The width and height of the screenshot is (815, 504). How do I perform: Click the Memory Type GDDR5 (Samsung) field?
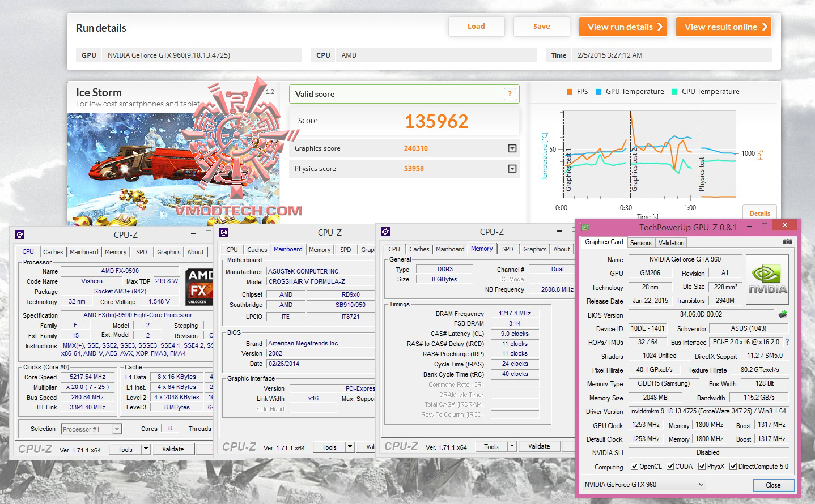(x=663, y=384)
